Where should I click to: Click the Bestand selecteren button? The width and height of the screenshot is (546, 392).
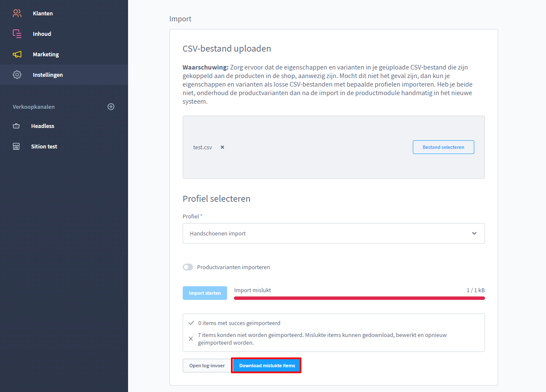[x=443, y=147]
